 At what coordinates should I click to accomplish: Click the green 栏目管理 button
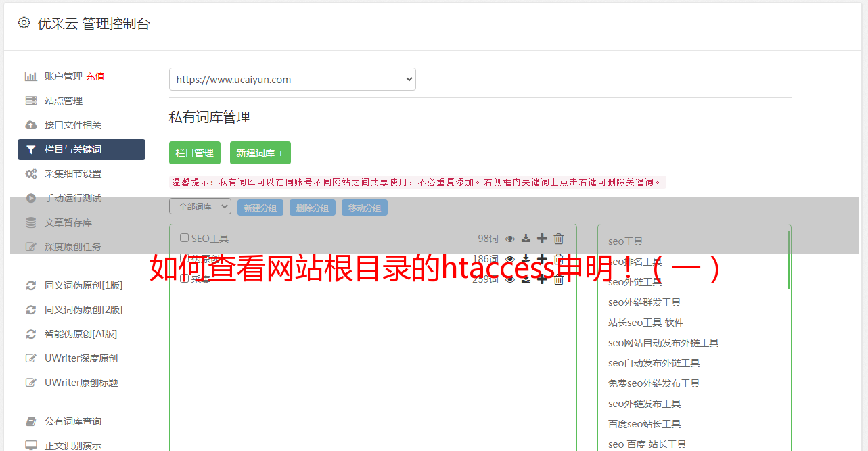(x=195, y=153)
